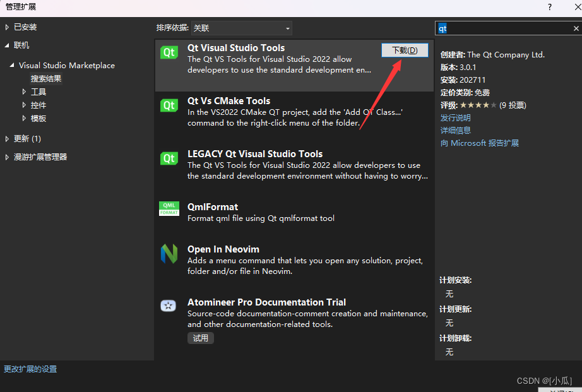The height and width of the screenshot is (392, 582).
Task: Open the help question mark button
Action: [x=550, y=7]
